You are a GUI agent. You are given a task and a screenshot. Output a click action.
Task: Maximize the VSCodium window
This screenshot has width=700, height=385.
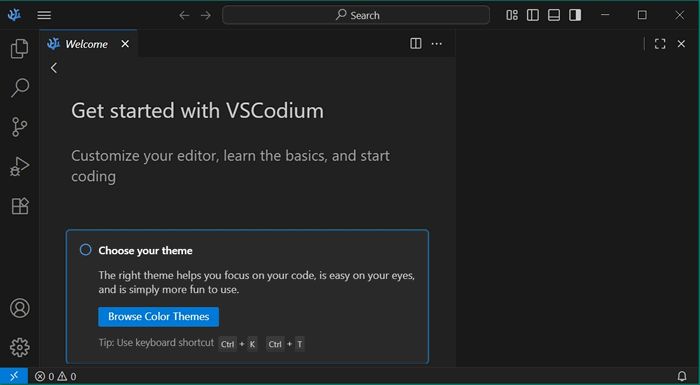click(x=642, y=15)
